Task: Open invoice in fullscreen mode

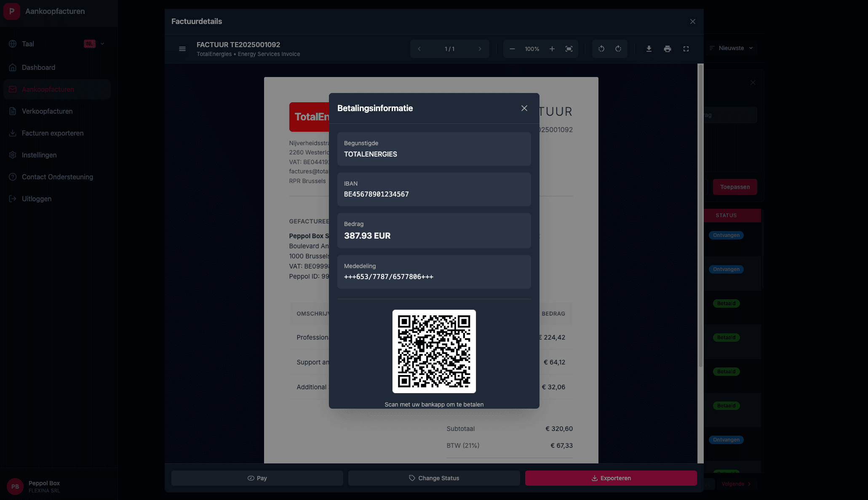Action: pos(686,49)
